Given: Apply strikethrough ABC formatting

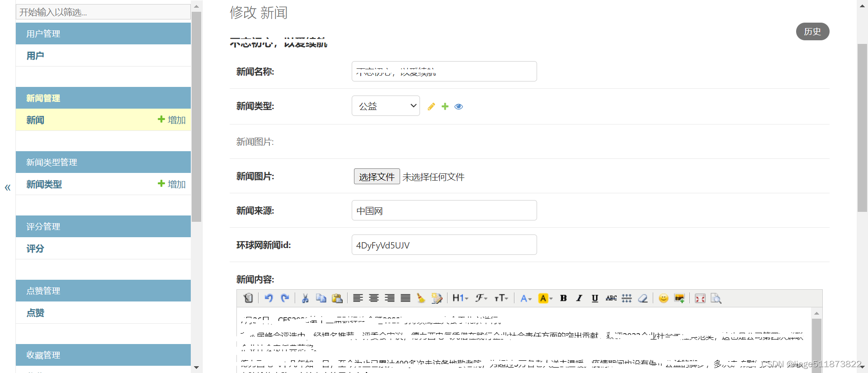Looking at the screenshot, I should [x=611, y=298].
